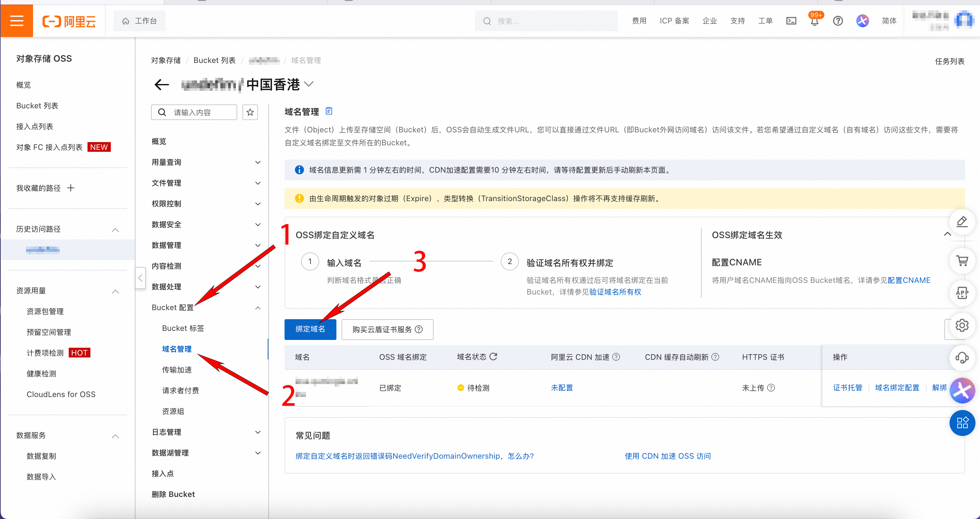Screen dimensions: 980x519
Task: Open the bucket region dropdown chevron
Action: (309, 84)
